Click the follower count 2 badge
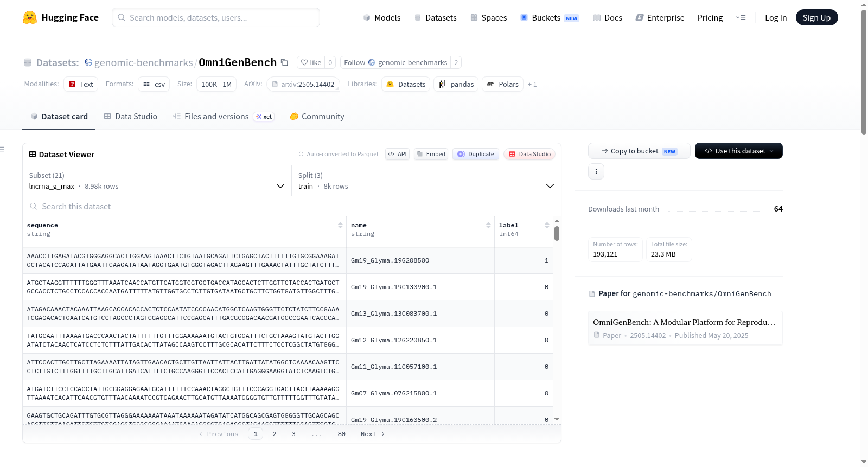Image resolution: width=868 pixels, height=467 pixels. pos(456,62)
